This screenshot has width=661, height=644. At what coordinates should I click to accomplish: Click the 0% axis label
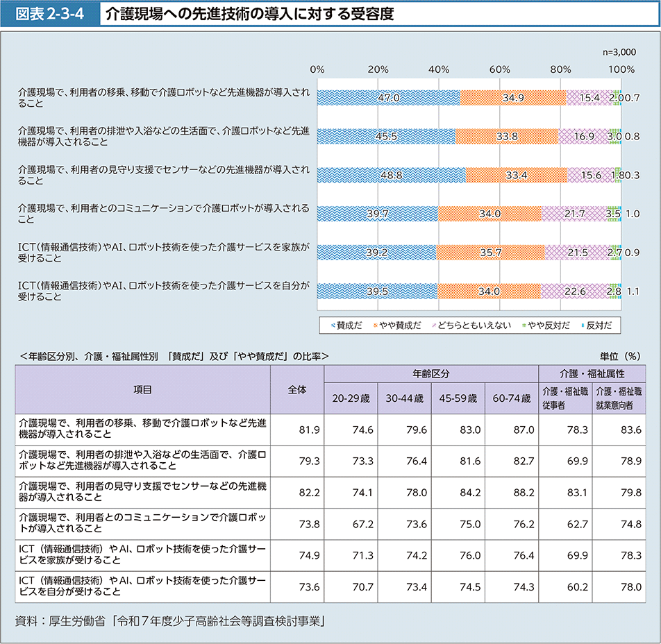(317, 69)
